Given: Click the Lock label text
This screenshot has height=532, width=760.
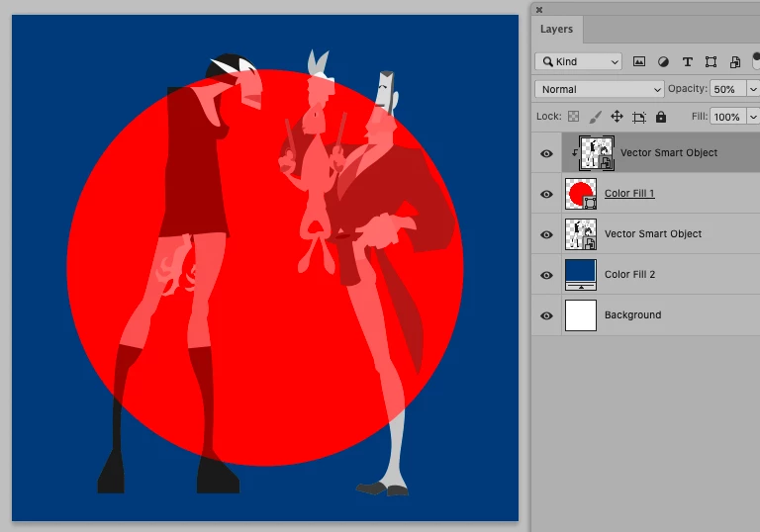Looking at the screenshot, I should point(548,117).
